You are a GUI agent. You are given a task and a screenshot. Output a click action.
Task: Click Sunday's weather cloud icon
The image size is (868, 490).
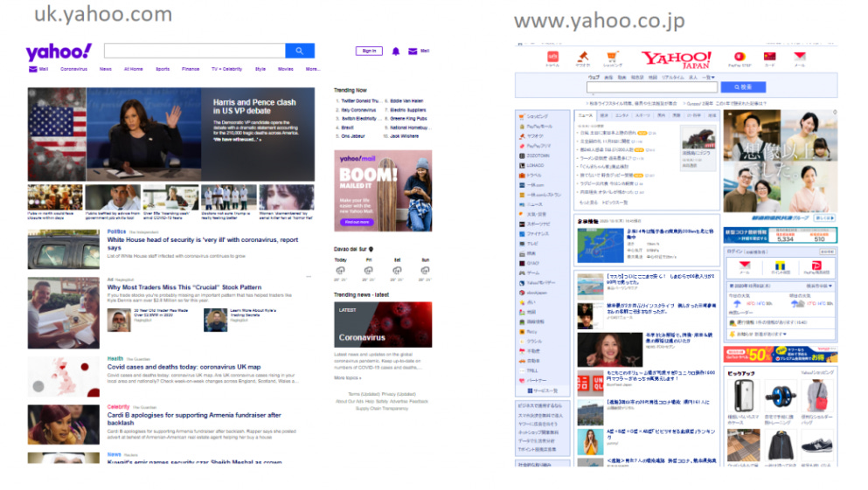425,271
